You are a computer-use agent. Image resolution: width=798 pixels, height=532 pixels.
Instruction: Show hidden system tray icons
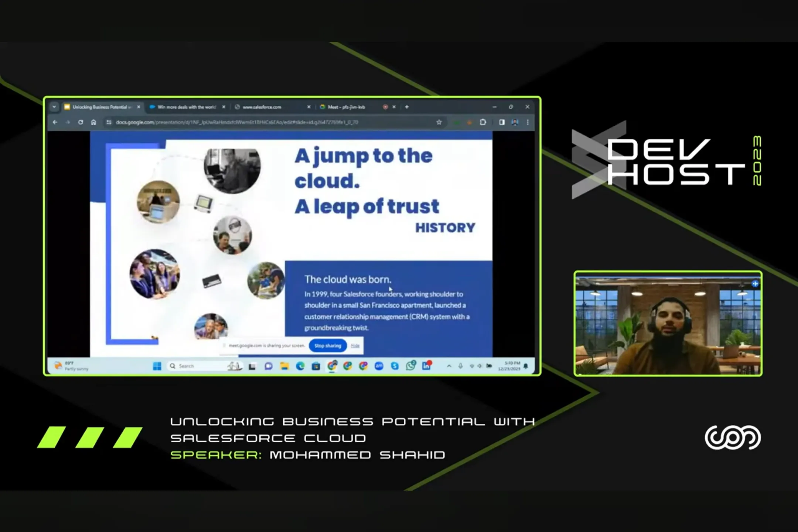pyautogui.click(x=449, y=366)
